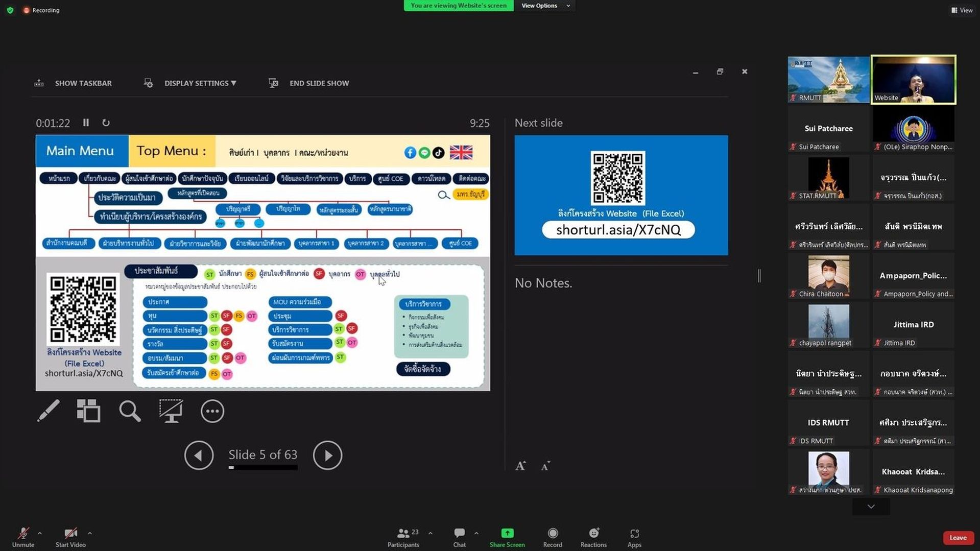Image resolution: width=980 pixels, height=551 pixels.
Task: Click Show Taskbar in presenter view
Action: [73, 83]
